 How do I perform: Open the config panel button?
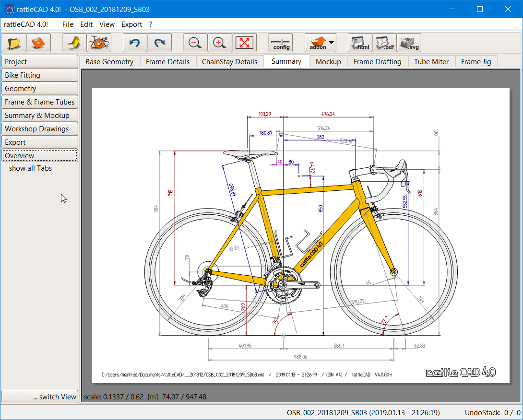click(x=281, y=43)
